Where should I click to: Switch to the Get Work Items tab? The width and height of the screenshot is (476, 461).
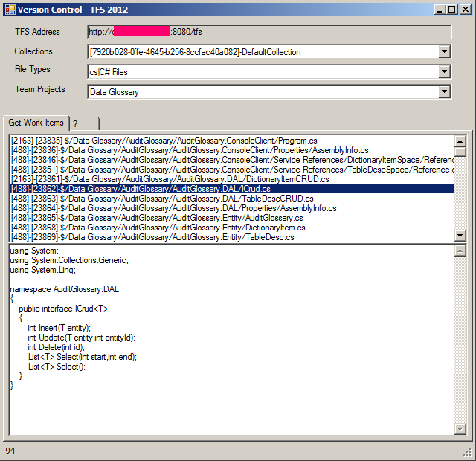pos(36,123)
